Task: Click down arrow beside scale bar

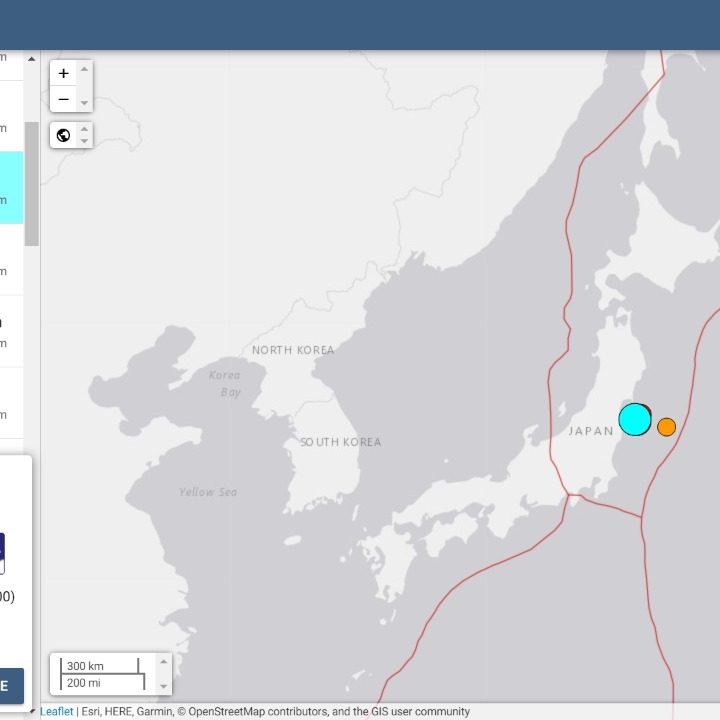Action: point(163,686)
